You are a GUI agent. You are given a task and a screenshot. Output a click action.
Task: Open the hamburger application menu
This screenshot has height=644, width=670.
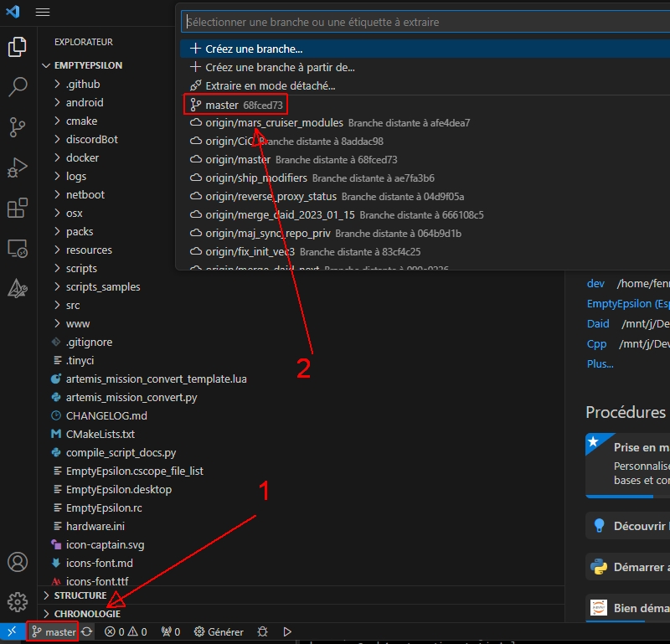click(x=43, y=12)
